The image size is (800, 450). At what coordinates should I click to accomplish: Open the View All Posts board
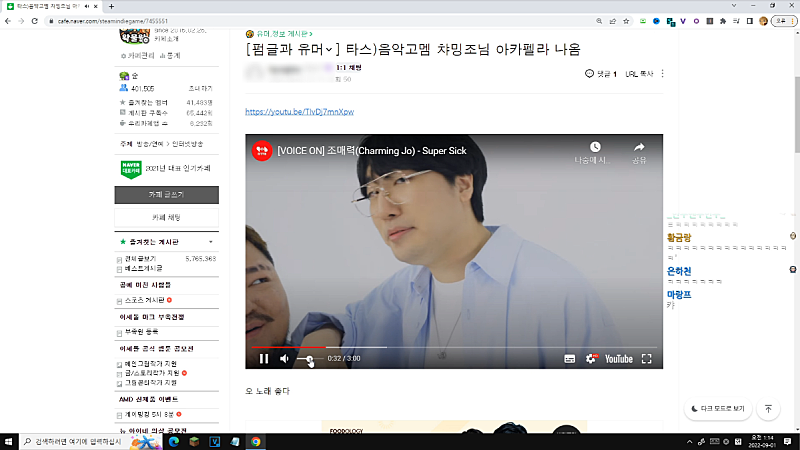coord(140,259)
